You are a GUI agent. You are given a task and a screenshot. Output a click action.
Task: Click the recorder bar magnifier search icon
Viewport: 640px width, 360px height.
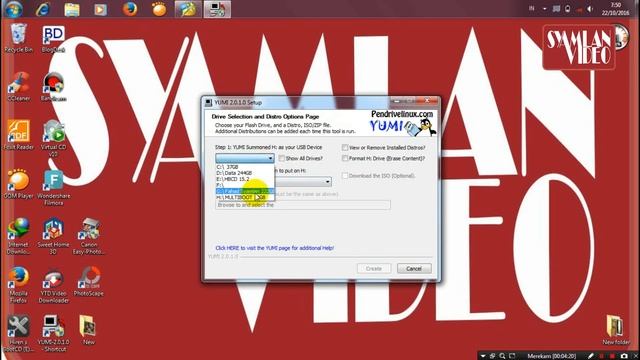(502, 356)
